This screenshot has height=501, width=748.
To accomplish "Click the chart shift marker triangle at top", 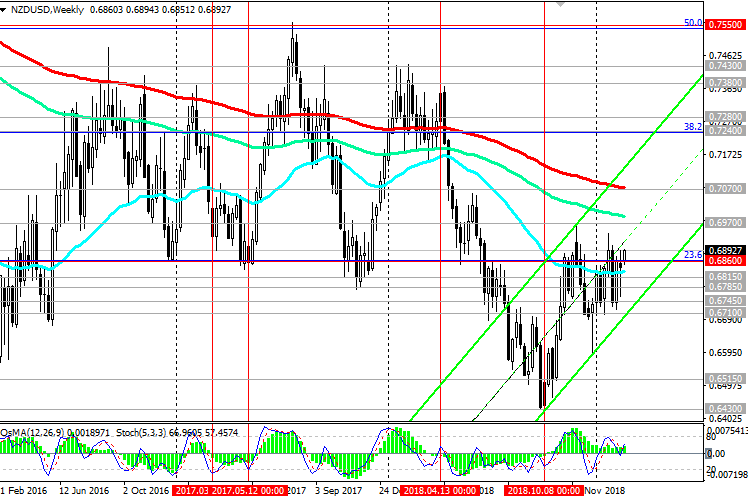I will tap(561, 4).
